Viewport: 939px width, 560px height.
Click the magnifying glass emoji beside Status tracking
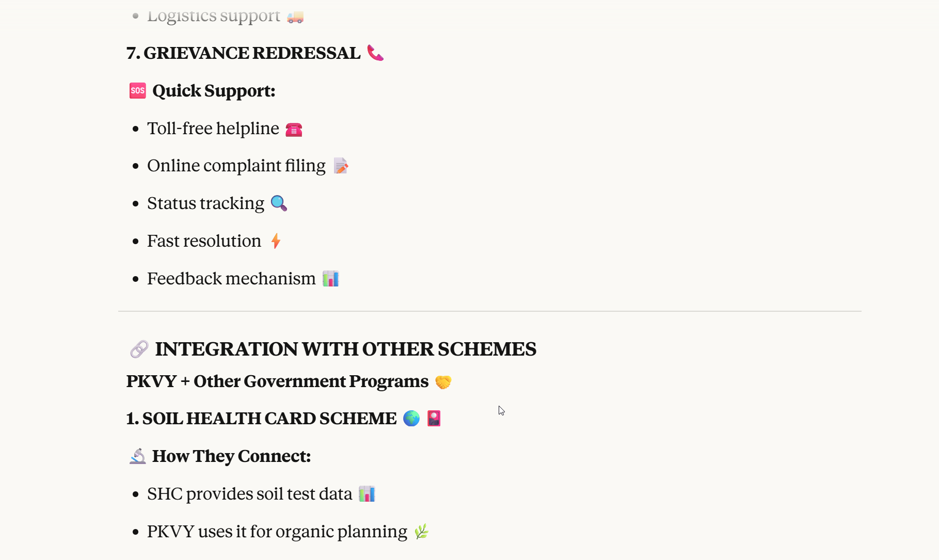pos(279,203)
